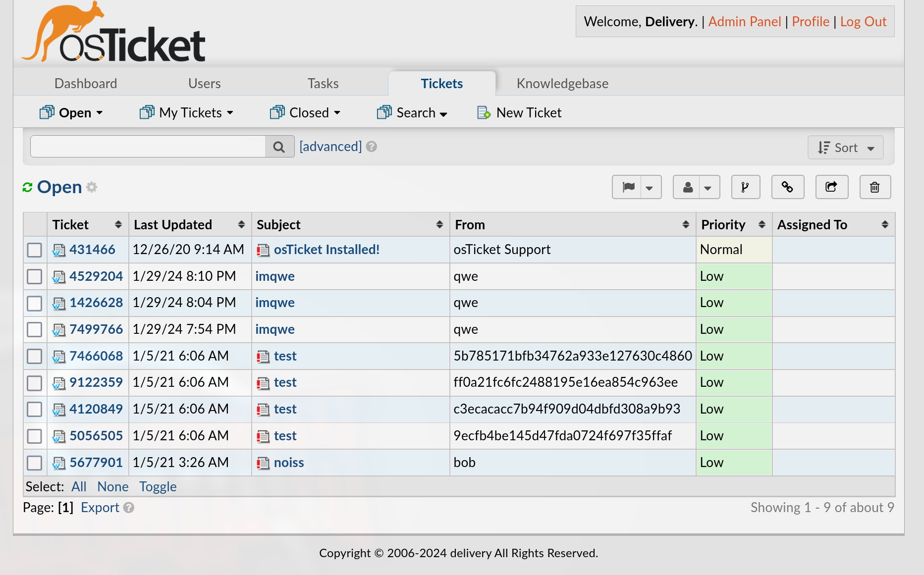Click ticket icon beside 7466068
This screenshot has height=575, width=924.
click(x=59, y=357)
